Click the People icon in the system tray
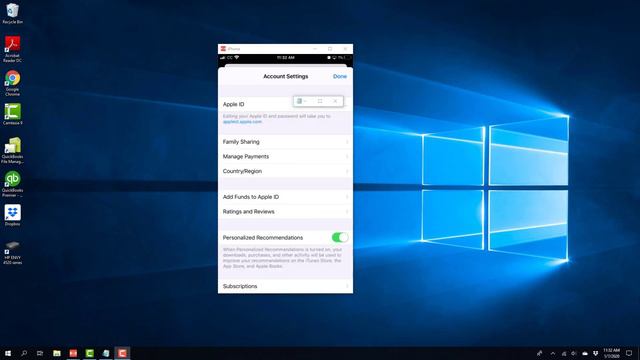Image resolution: width=640 pixels, height=360 pixels. coord(540,353)
